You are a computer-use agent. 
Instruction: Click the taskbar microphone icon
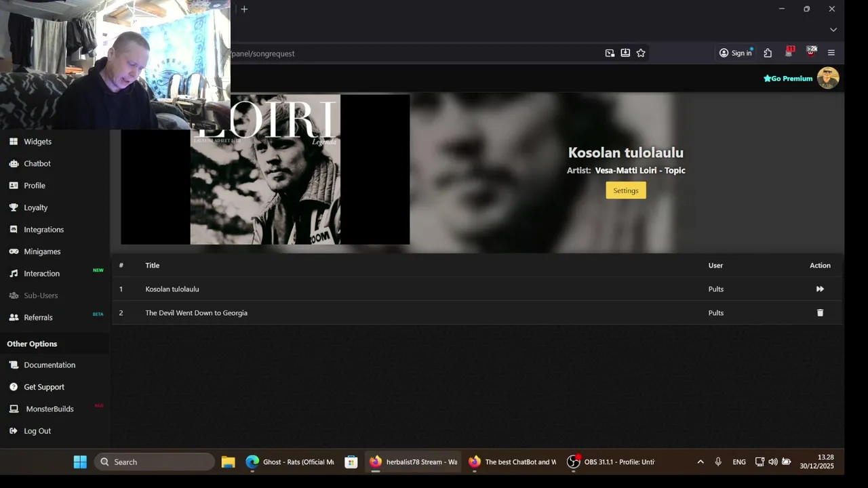(x=718, y=462)
